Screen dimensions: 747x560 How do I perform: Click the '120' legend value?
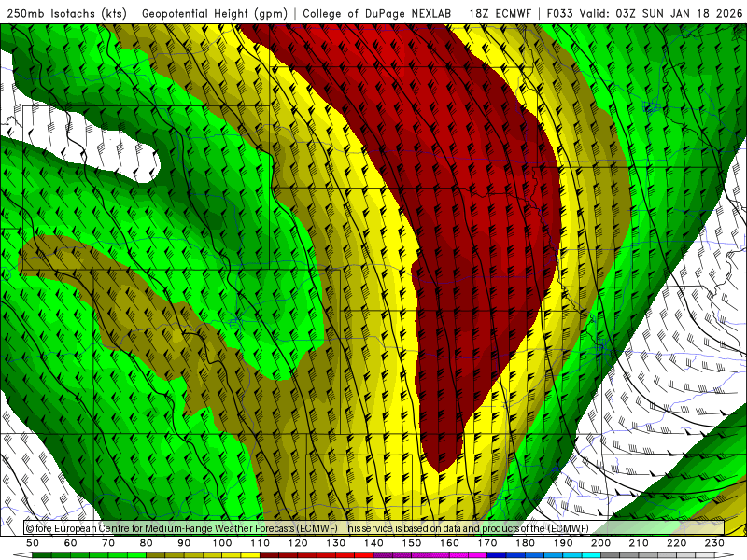coord(298,543)
